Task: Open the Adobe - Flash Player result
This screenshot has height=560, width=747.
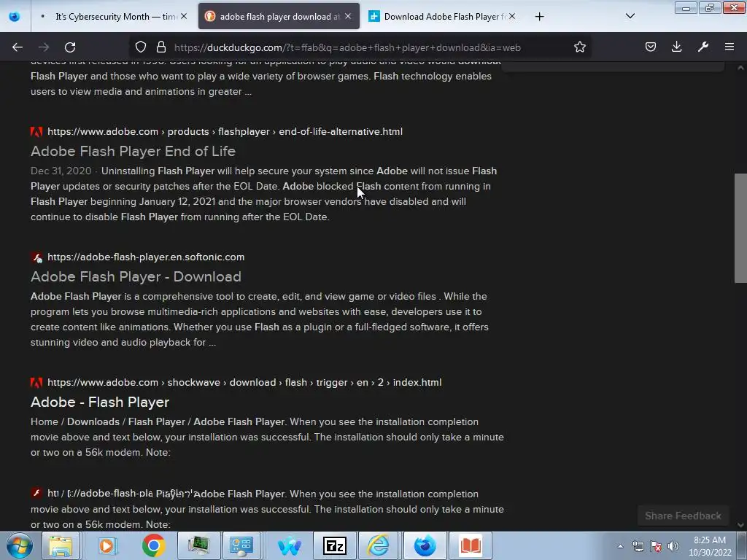Action: 99,402
